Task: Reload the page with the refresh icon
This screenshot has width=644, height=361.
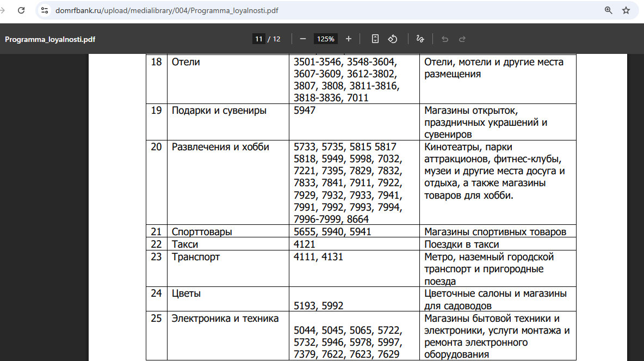Action: (21, 10)
